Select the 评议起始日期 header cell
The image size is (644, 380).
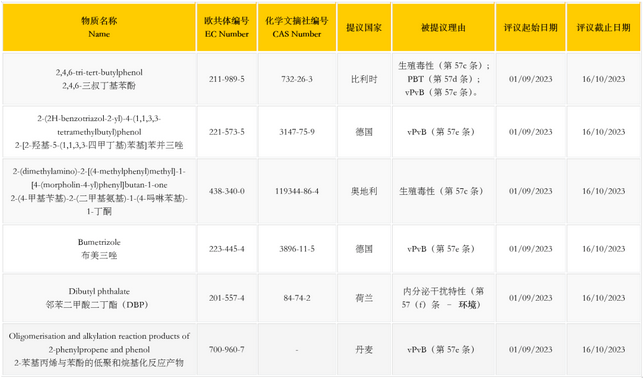531,28
